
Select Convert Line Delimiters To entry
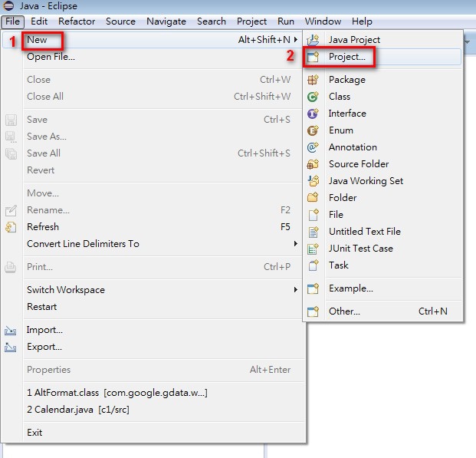[x=152, y=244]
